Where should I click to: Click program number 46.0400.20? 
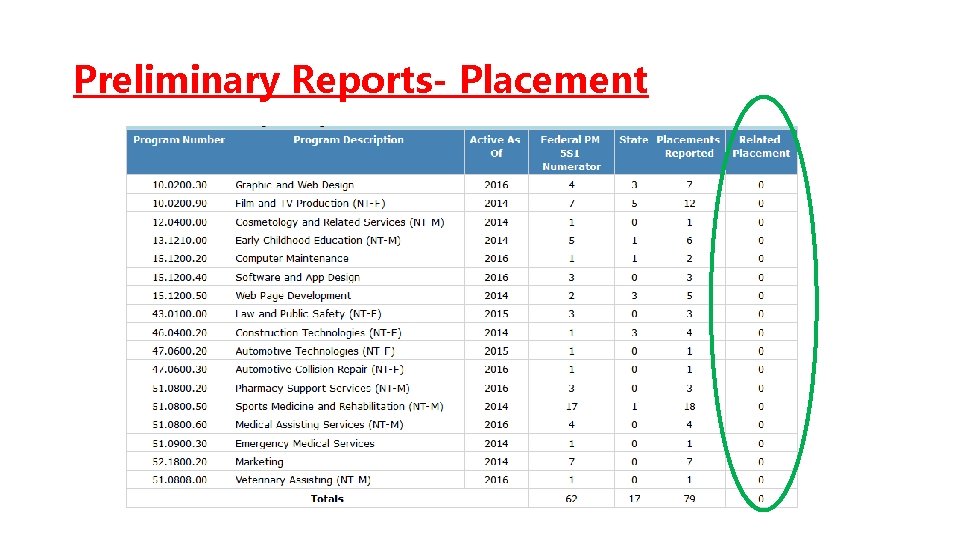pos(179,333)
